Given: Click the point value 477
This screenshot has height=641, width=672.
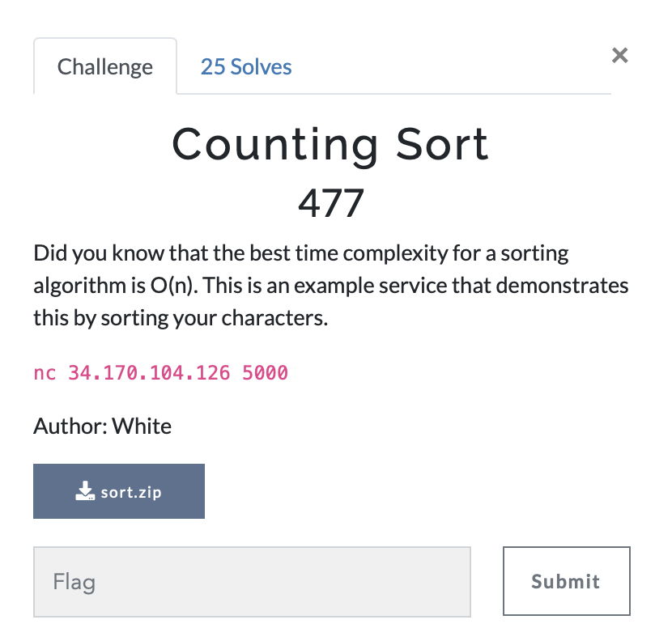Looking at the screenshot, I should pos(331,203).
